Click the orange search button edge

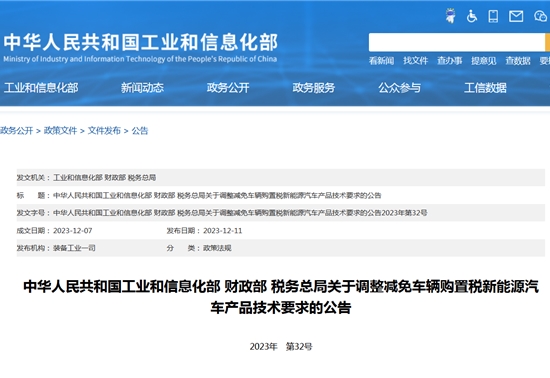tap(548, 42)
